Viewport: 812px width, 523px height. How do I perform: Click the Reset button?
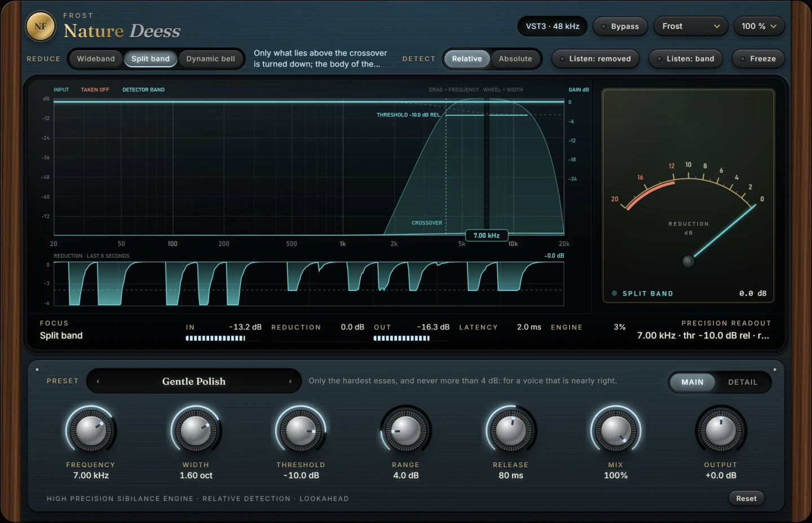[747, 498]
